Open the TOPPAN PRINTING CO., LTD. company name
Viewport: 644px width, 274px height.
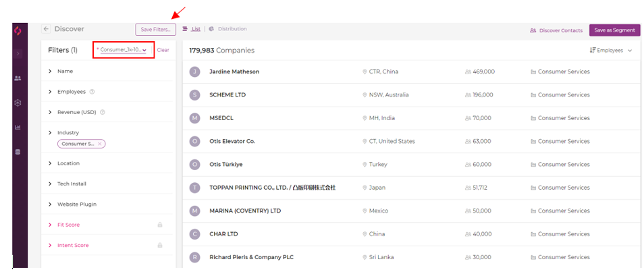272,188
